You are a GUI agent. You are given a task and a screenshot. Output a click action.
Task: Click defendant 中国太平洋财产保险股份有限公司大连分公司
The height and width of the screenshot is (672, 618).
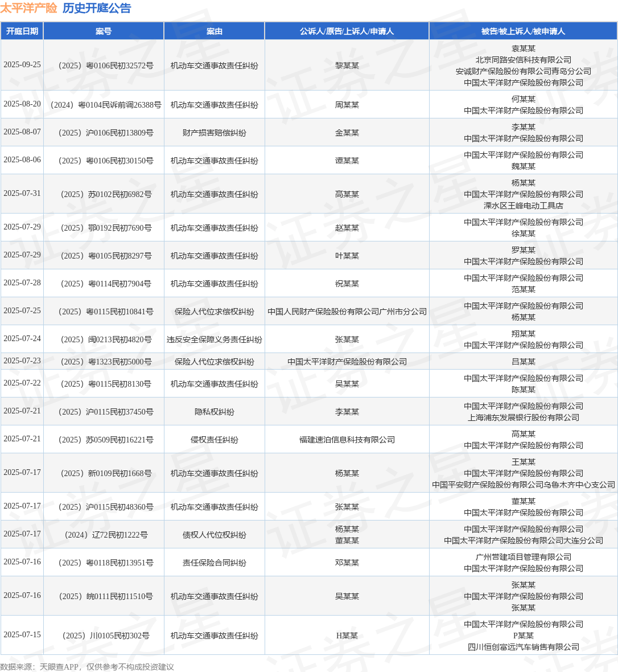524,540
